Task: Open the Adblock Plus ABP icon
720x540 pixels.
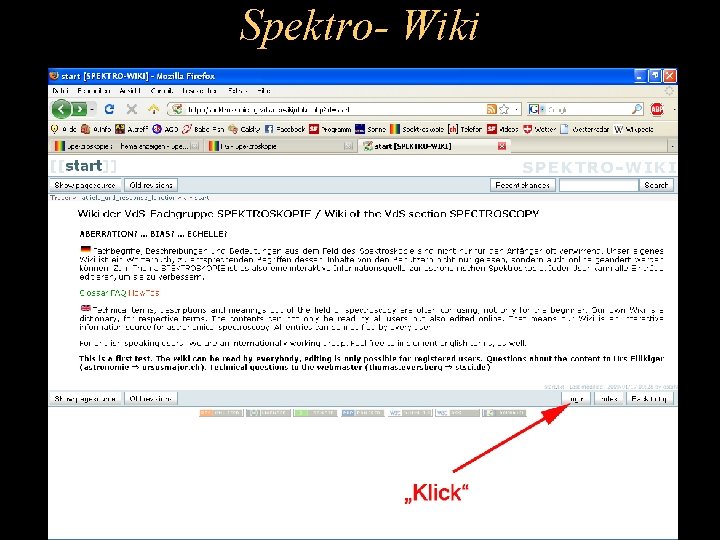Action: pos(657,109)
